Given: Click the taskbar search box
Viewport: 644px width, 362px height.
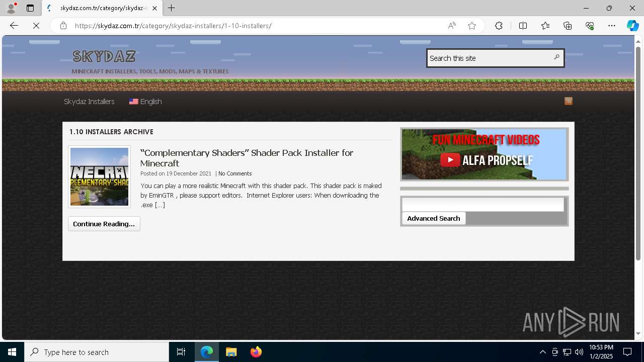Looking at the screenshot, I should point(97,352).
